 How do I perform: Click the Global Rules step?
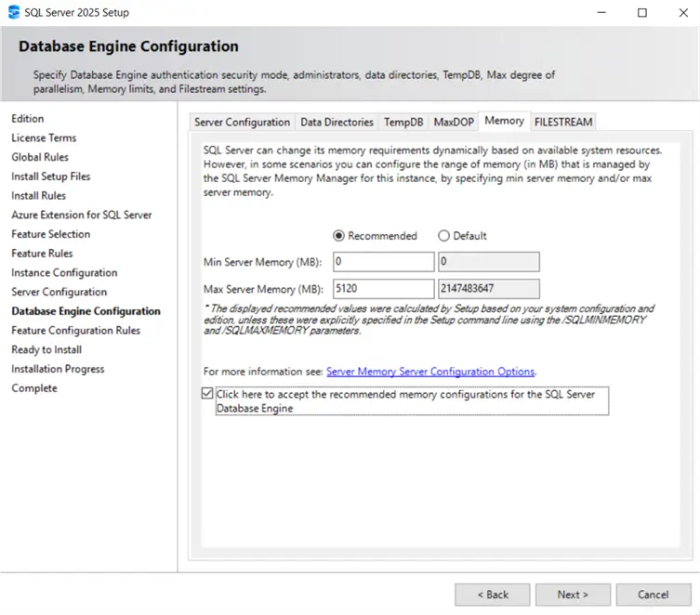[x=40, y=157]
